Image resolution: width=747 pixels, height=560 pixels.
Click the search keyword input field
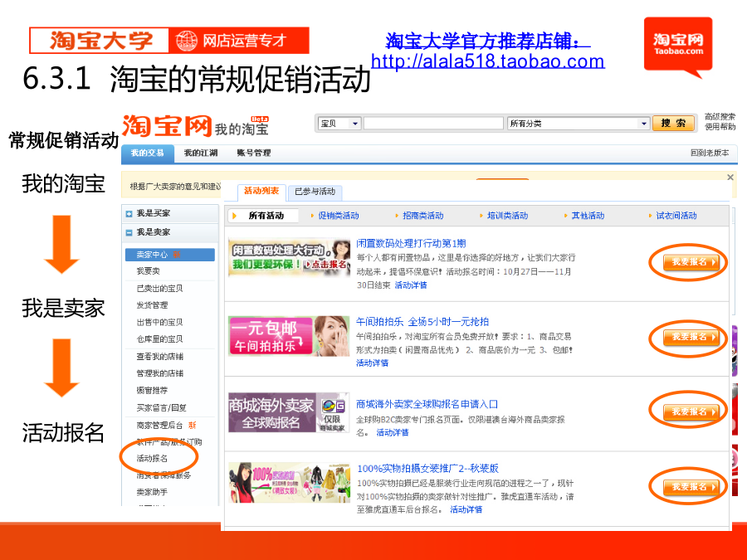pos(433,124)
